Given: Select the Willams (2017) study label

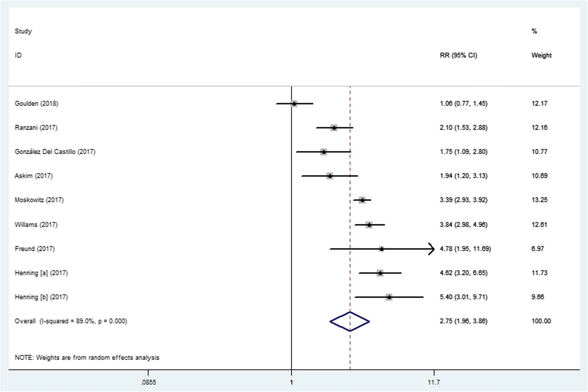Looking at the screenshot, I should pos(36,225).
